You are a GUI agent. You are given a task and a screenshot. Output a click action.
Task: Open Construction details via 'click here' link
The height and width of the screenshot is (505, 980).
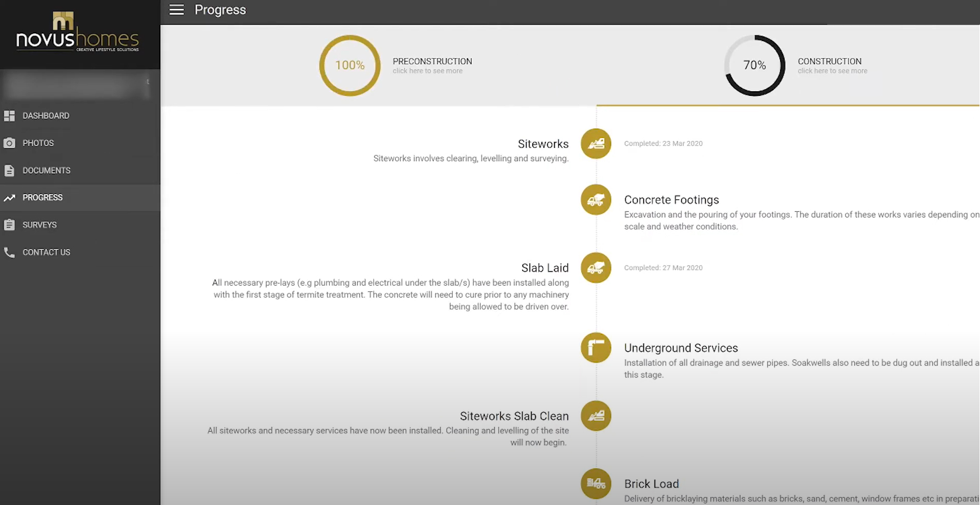832,70
